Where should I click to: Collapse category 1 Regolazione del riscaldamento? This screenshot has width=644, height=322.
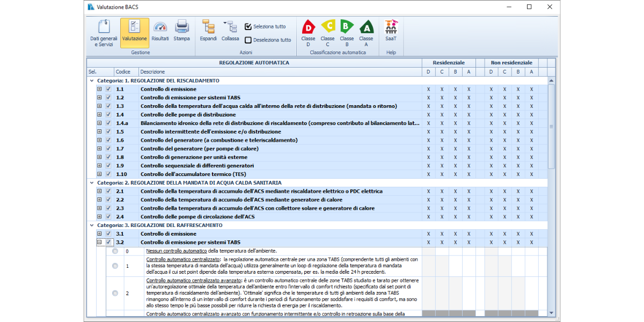(92, 80)
